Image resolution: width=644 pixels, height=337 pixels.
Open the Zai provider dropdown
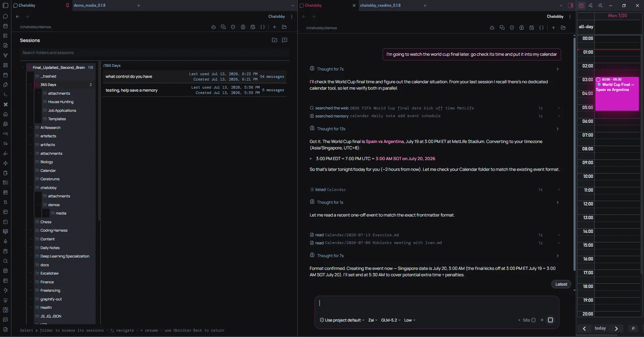coord(373,320)
